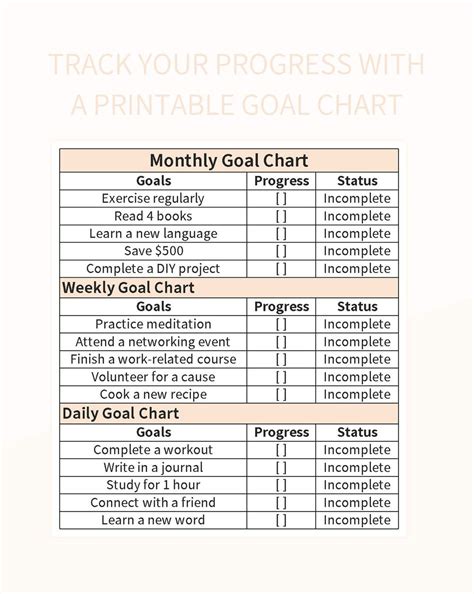Click the Track Your Progress title text
The image size is (474, 594).
click(x=236, y=84)
